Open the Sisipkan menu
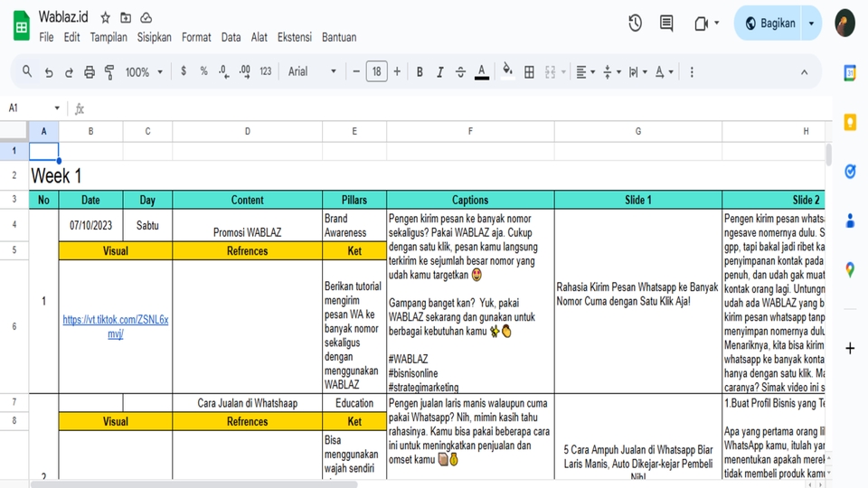 pos(154,37)
